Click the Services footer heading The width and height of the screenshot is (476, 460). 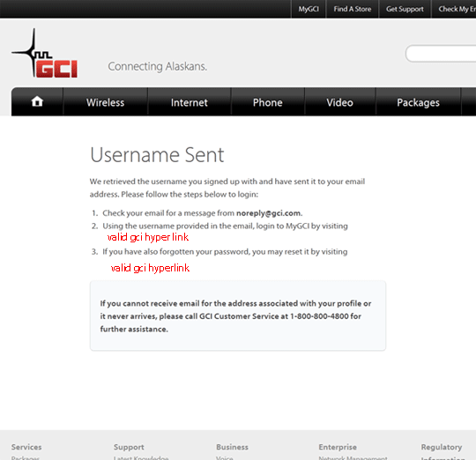(26, 447)
